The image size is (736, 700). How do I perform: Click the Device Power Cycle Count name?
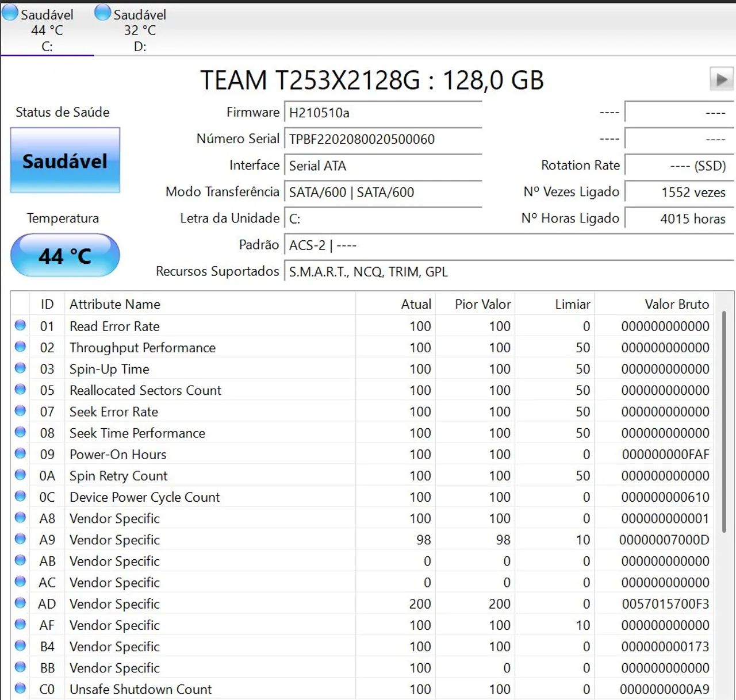pyautogui.click(x=145, y=497)
